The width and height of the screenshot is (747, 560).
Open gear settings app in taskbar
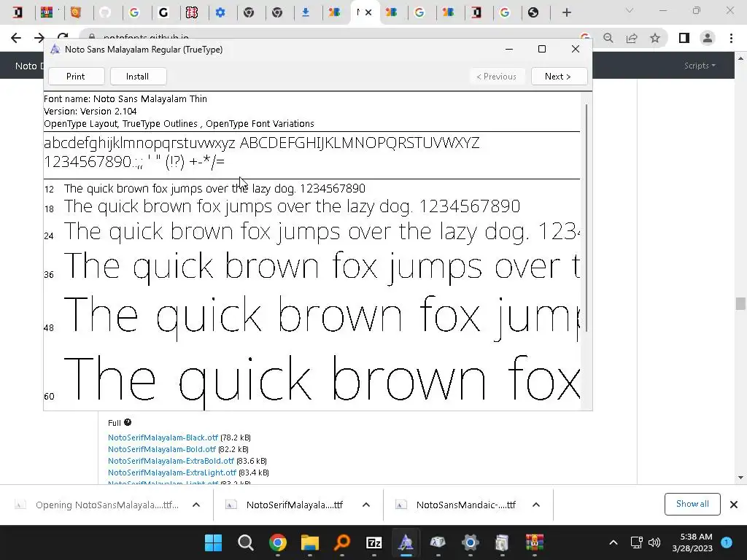click(x=471, y=542)
